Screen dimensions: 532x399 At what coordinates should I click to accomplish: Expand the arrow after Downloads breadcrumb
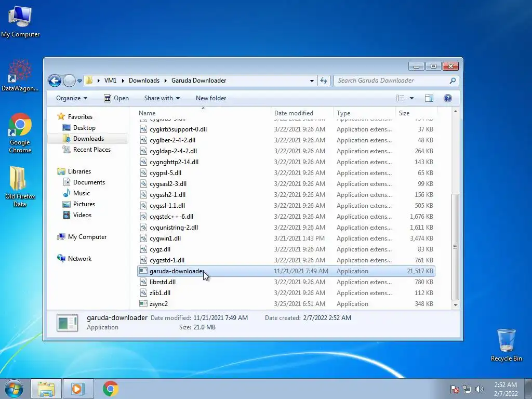pyautogui.click(x=166, y=81)
